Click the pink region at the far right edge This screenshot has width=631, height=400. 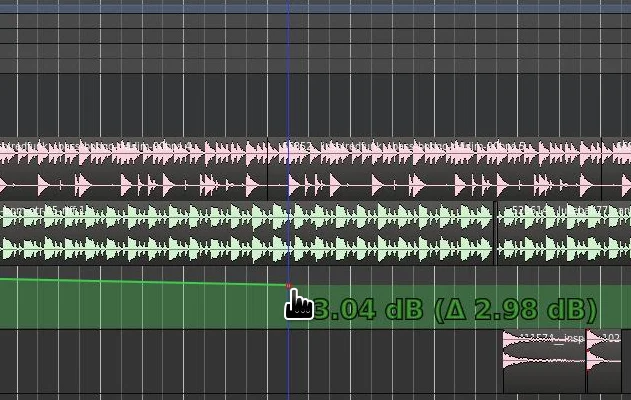[620, 170]
